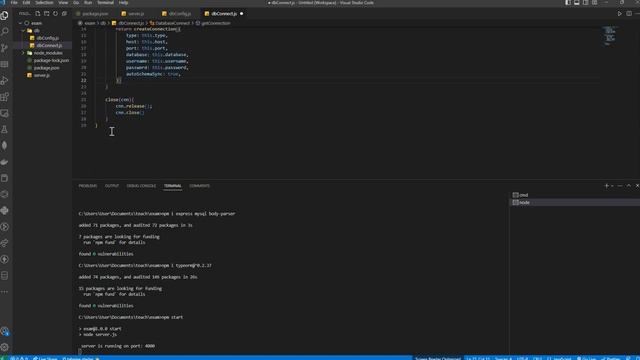The height and width of the screenshot is (360, 640).
Task: Click New Folder icon in Explorer header
Action: point(47,13)
